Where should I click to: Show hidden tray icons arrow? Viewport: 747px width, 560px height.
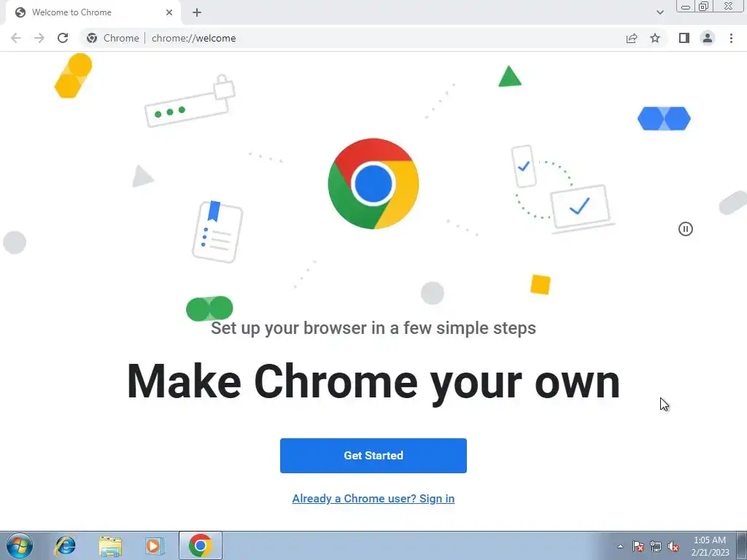click(x=620, y=546)
